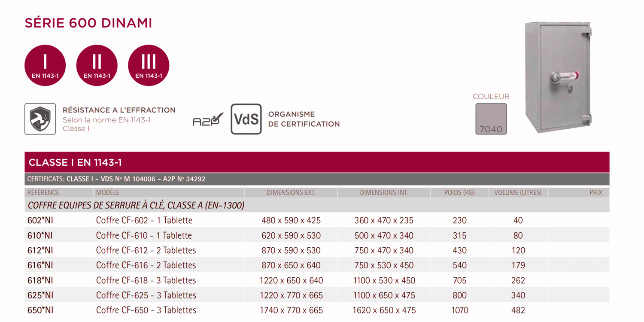
Task: Click the PRIX column header
Action: click(595, 193)
